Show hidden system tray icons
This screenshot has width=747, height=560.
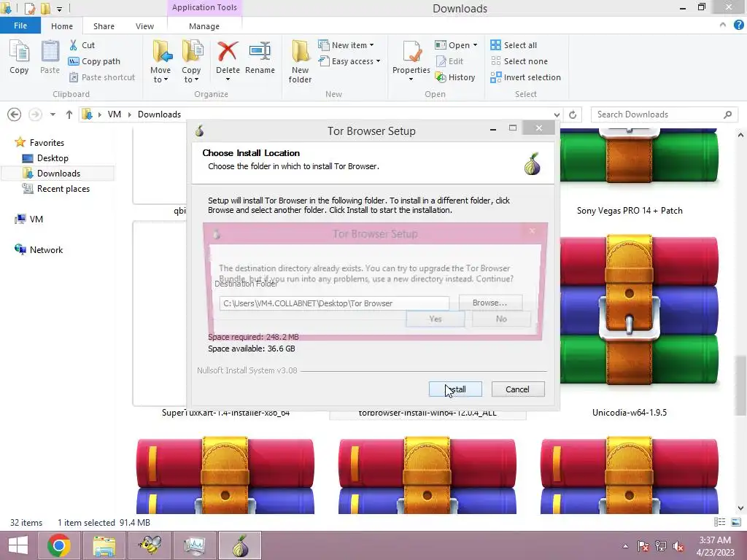(625, 546)
